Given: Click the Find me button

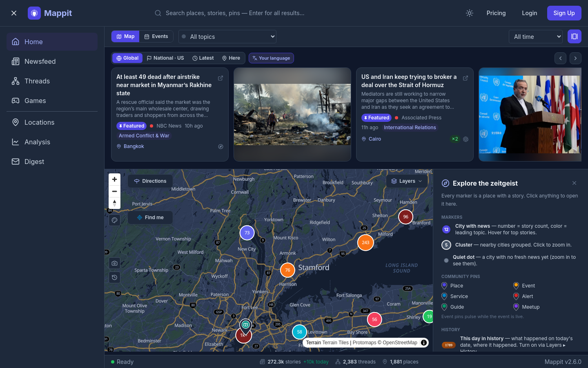Looking at the screenshot, I should 150,218.
